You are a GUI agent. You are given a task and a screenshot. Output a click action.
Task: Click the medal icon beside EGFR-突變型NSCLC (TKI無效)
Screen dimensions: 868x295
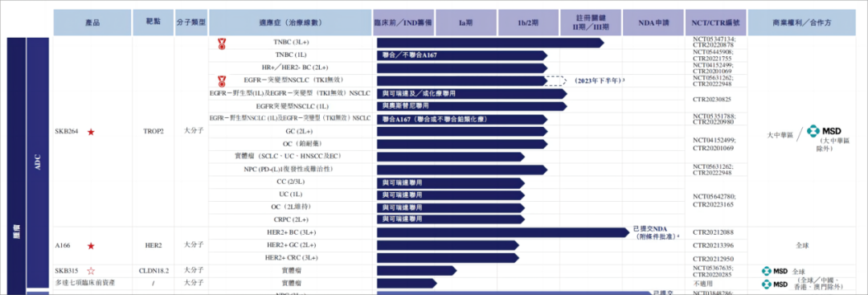[222, 81]
